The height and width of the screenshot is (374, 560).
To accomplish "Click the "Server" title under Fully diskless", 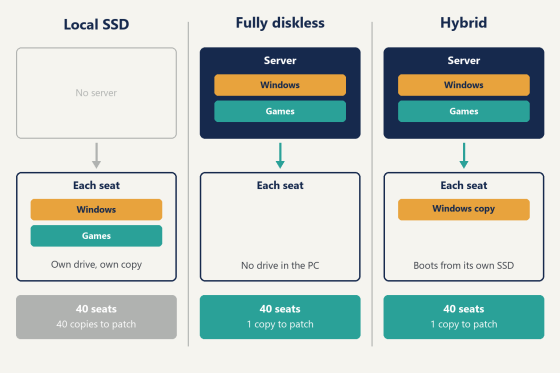I will pyautogui.click(x=280, y=60).
